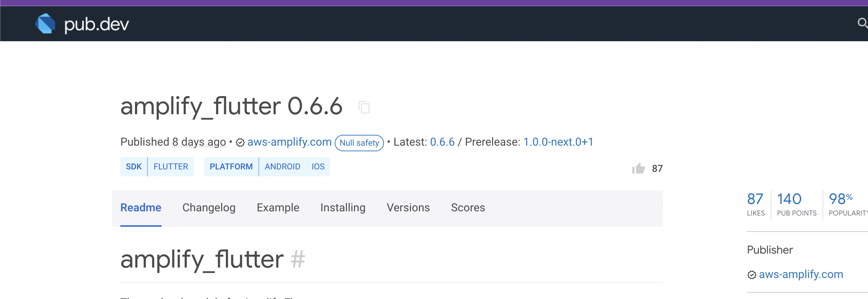Click the 'Published 8 days ago' text
Viewport: 868px width, 299px height.
tap(173, 142)
